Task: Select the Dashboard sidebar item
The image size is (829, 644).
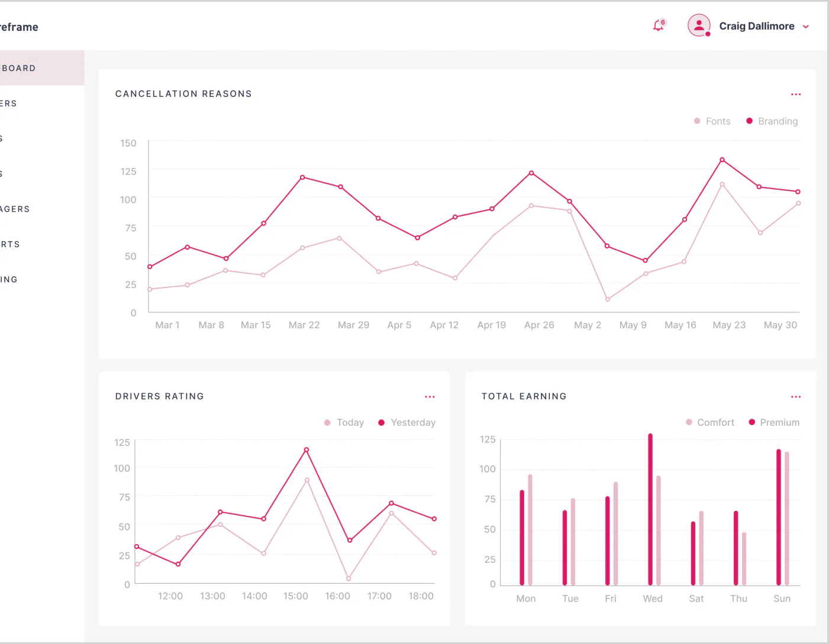Action: point(42,68)
